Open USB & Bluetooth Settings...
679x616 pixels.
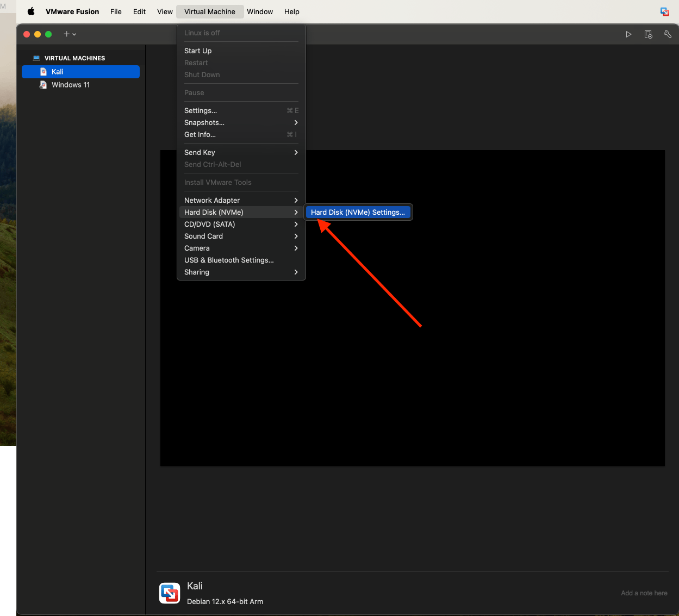(x=241, y=260)
